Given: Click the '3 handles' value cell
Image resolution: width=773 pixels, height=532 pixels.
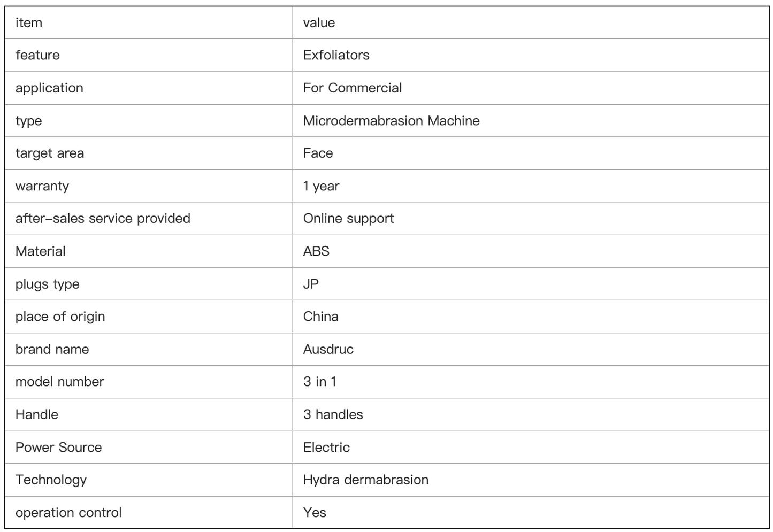Looking at the screenshot, I should point(531,414).
